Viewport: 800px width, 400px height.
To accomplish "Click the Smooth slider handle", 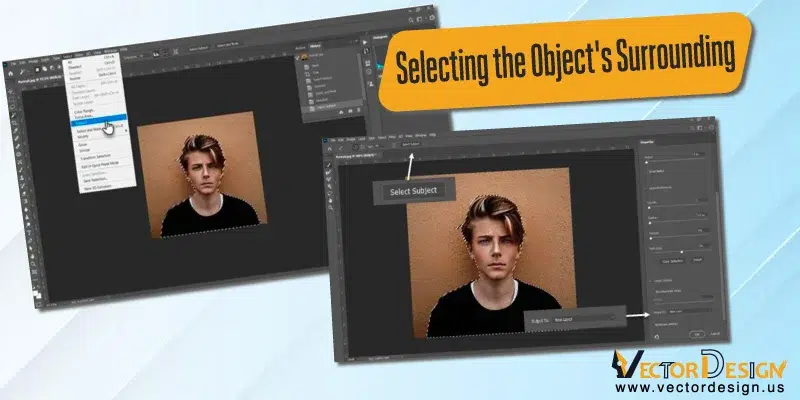I will tap(649, 207).
